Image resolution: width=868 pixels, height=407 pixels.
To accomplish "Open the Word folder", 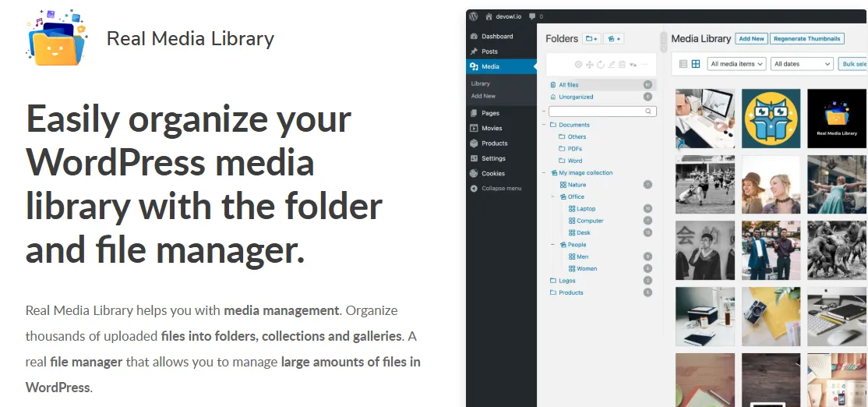I will point(570,161).
